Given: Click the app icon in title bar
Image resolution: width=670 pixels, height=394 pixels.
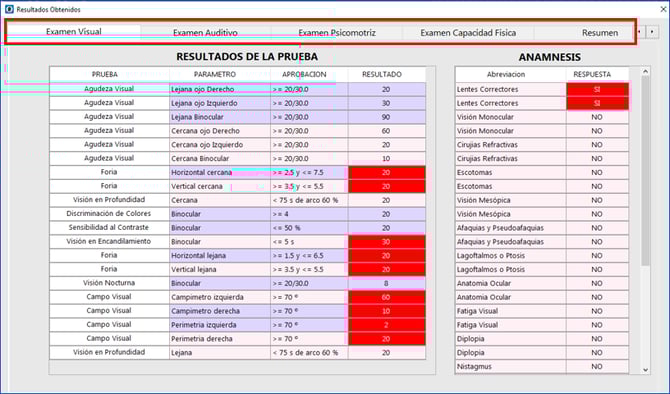Looking at the screenshot, I should pyautogui.click(x=9, y=9).
